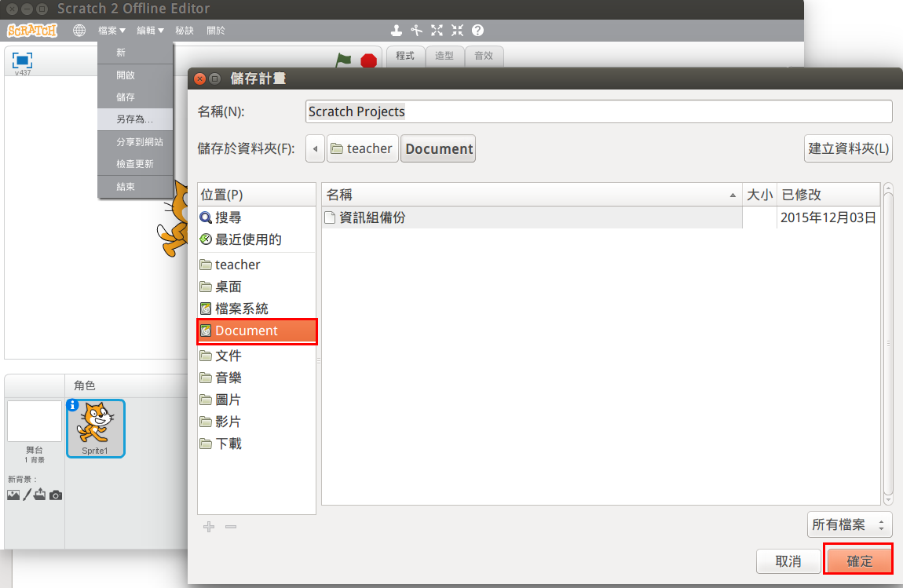Click the Block help question mark icon
This screenshot has width=903, height=588.
[x=477, y=31]
